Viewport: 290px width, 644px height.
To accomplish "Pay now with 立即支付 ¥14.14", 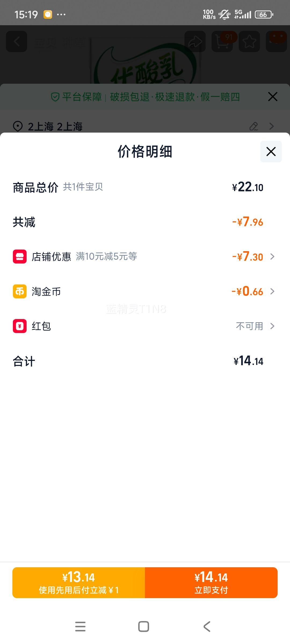I will (211, 583).
